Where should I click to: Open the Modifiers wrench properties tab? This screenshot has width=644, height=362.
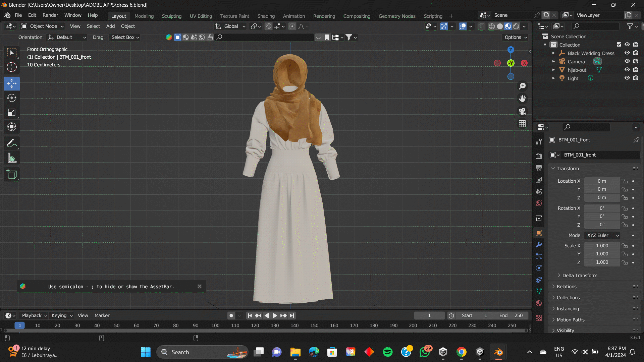point(539,245)
